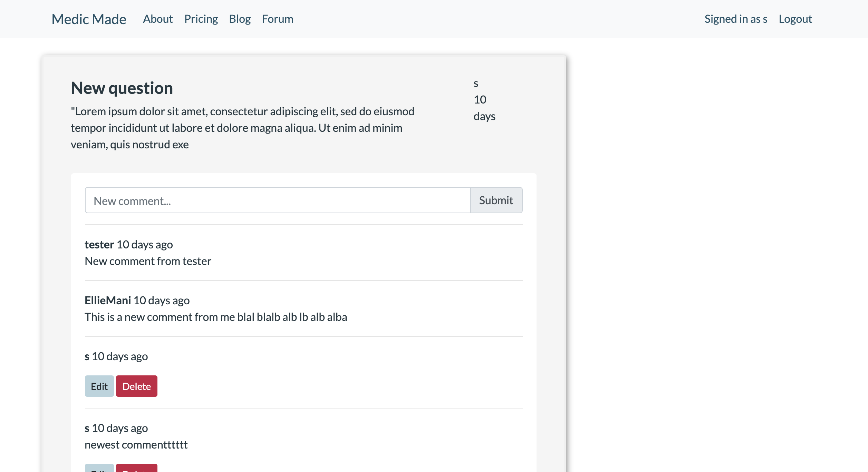Delete the comment posted by s
868x472 pixels.
coord(136,386)
